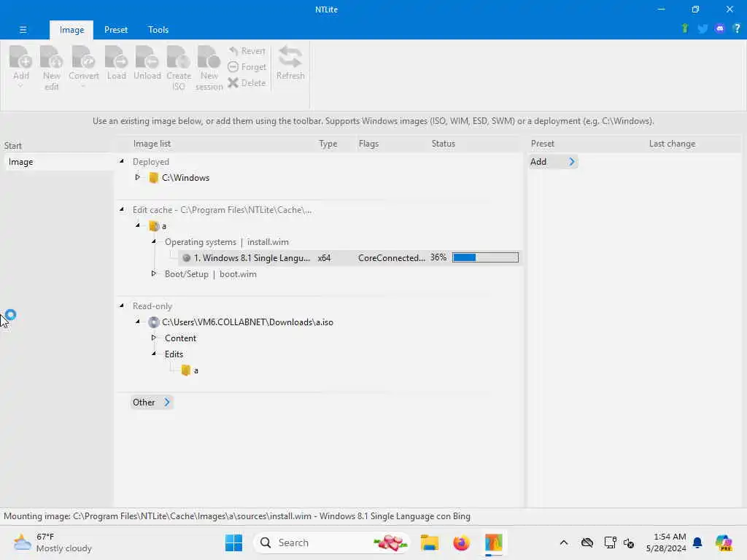Viewport: 747px width, 560px height.
Task: Collapse the Deployed group
Action: 122,161
